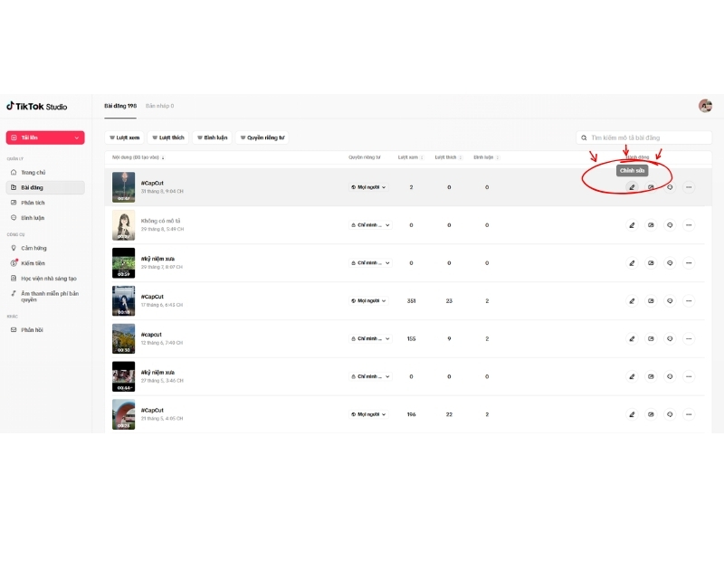Open Phân tích in the sidebar
724x588 pixels.
(x=45, y=203)
